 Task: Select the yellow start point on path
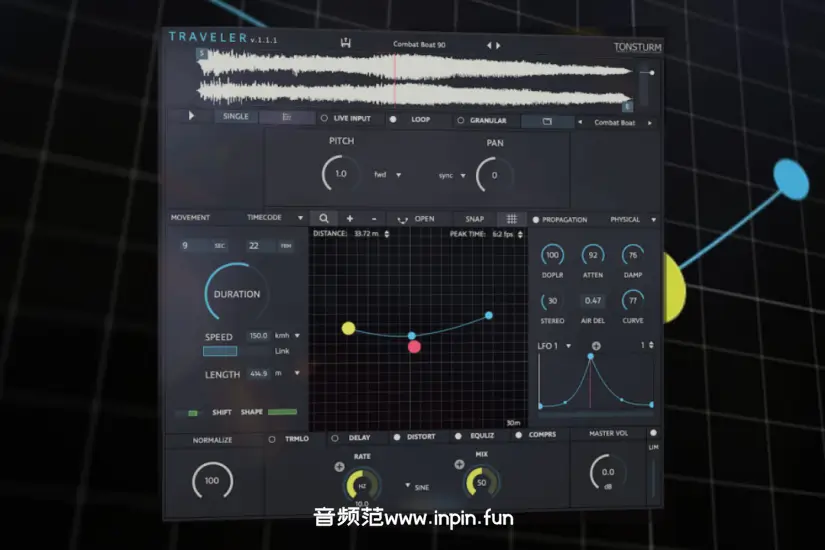348,328
